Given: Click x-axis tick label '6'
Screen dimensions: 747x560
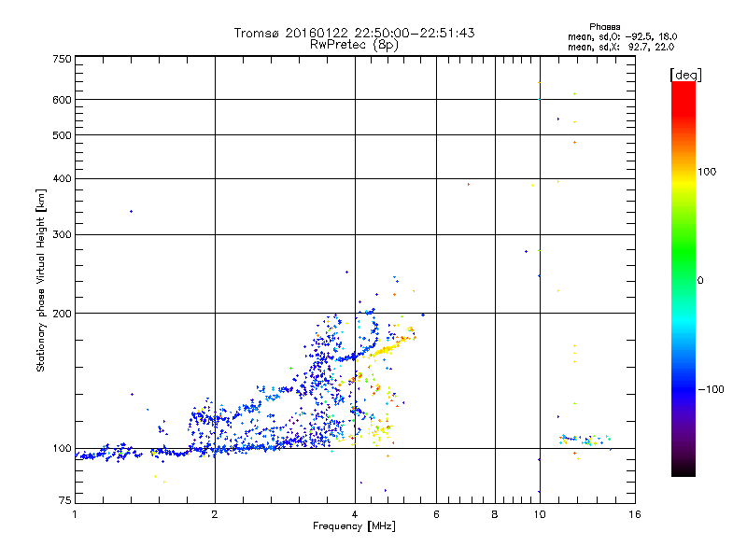Looking at the screenshot, I should point(436,514).
